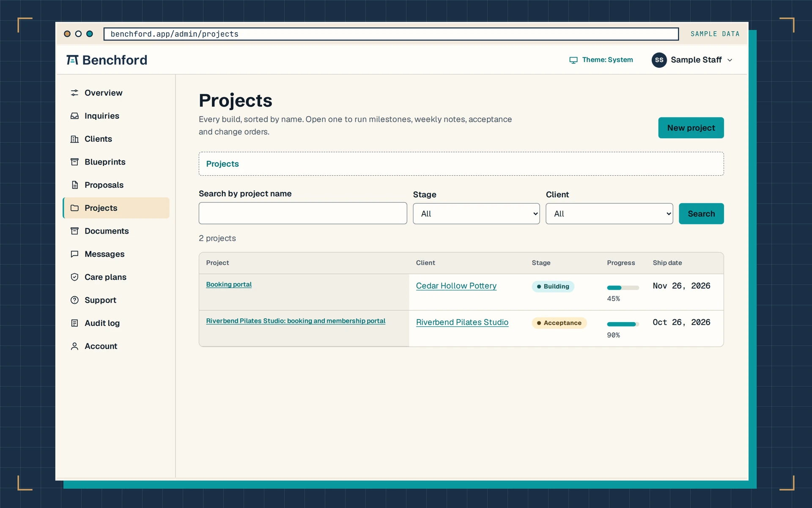The width and height of the screenshot is (812, 508).
Task: Open Messages from the sidebar
Action: [x=116, y=254]
